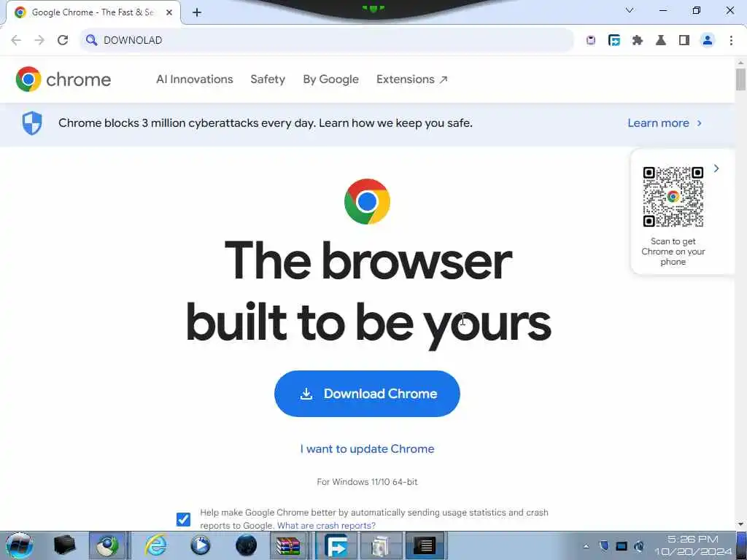Viewport: 747px width, 560px height.
Task: Open the purple extension icon in toolbar
Action: point(591,41)
